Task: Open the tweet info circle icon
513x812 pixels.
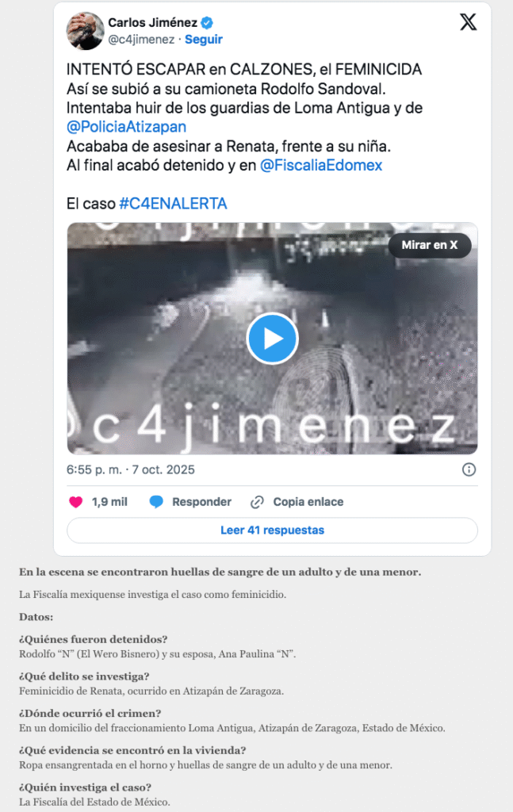Action: coord(469,469)
